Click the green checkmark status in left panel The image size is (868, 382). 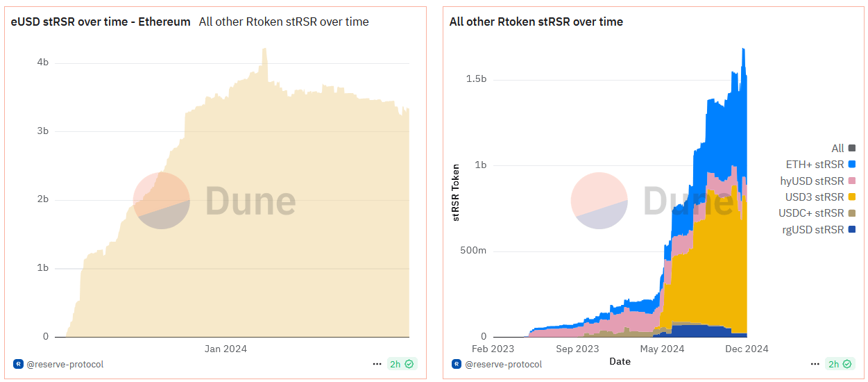[409, 364]
